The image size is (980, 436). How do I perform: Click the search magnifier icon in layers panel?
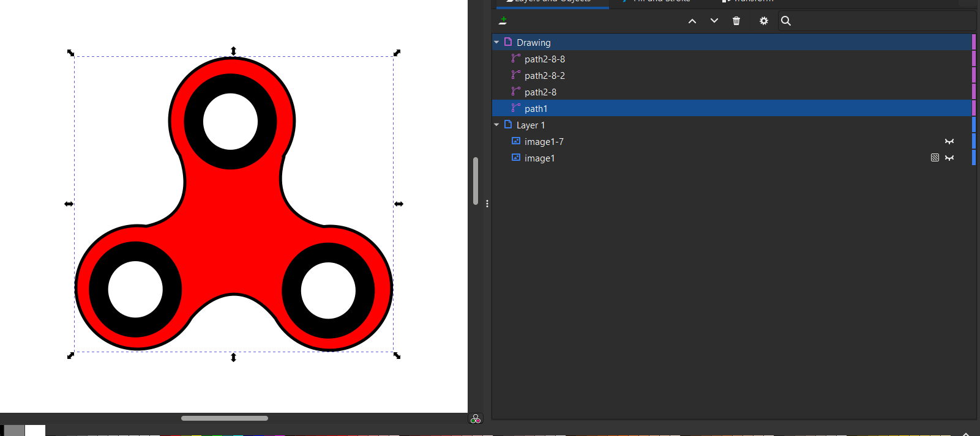(786, 21)
